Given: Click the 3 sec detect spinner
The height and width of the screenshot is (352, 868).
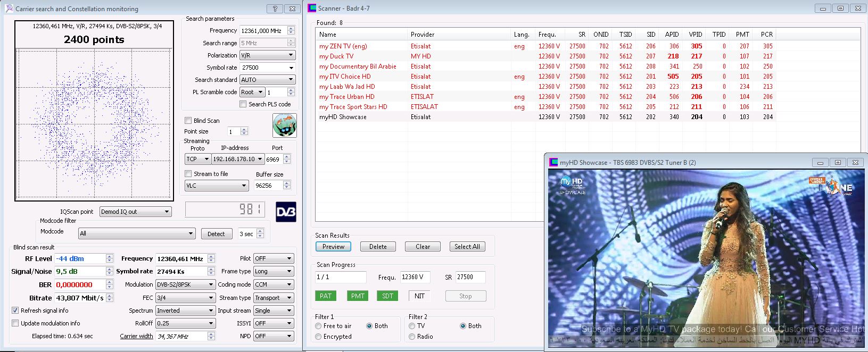Looking at the screenshot, I should [260, 233].
